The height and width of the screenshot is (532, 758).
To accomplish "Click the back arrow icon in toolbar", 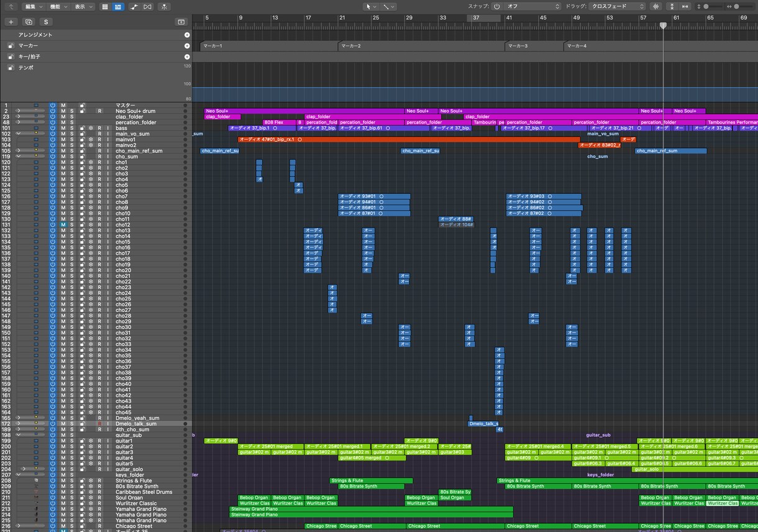I will 11,6.
